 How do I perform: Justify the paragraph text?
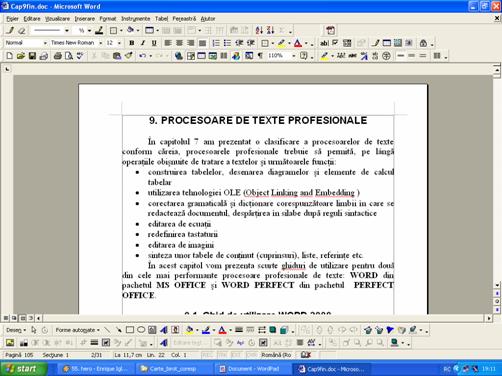point(202,43)
